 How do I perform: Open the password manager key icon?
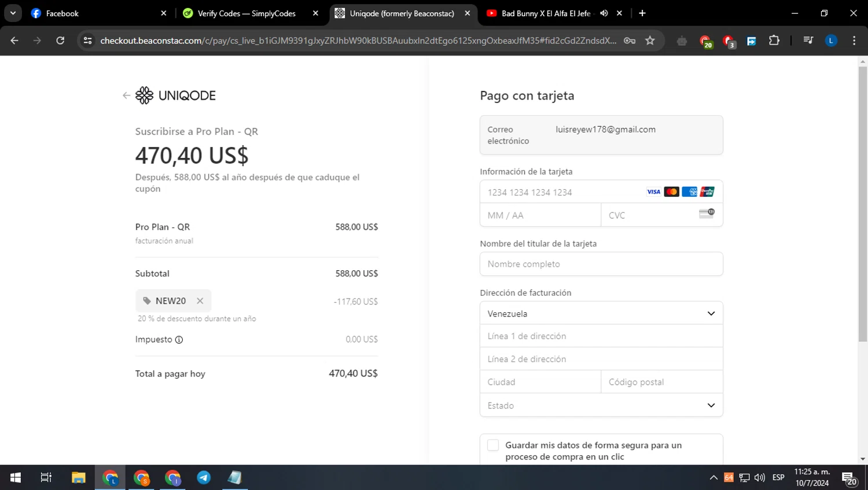[x=630, y=40]
